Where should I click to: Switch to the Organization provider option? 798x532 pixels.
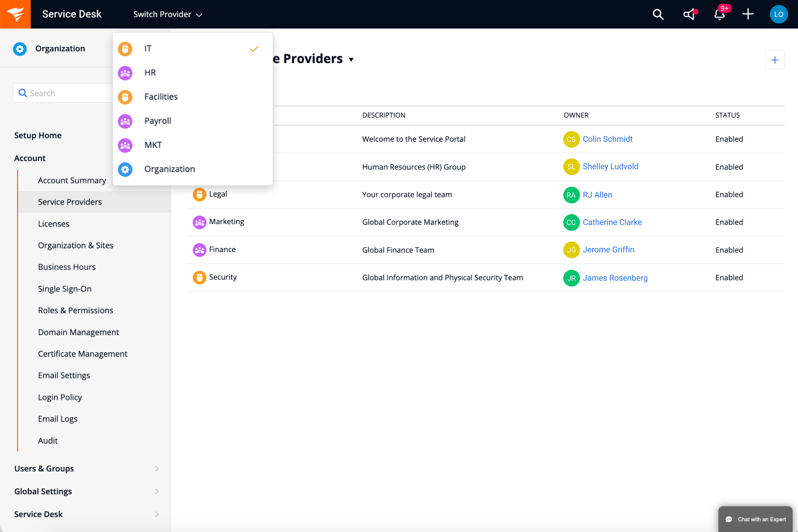[x=169, y=169]
